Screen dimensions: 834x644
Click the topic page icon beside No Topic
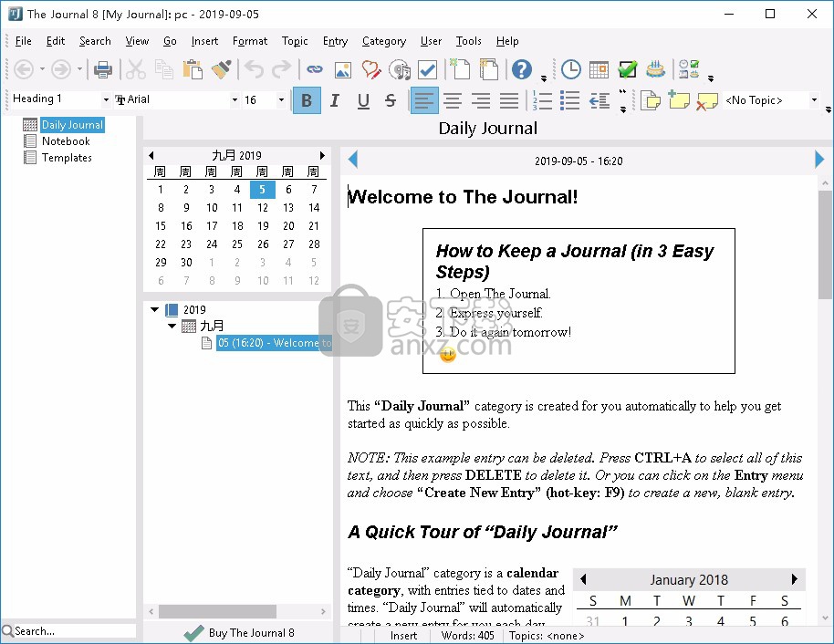650,100
